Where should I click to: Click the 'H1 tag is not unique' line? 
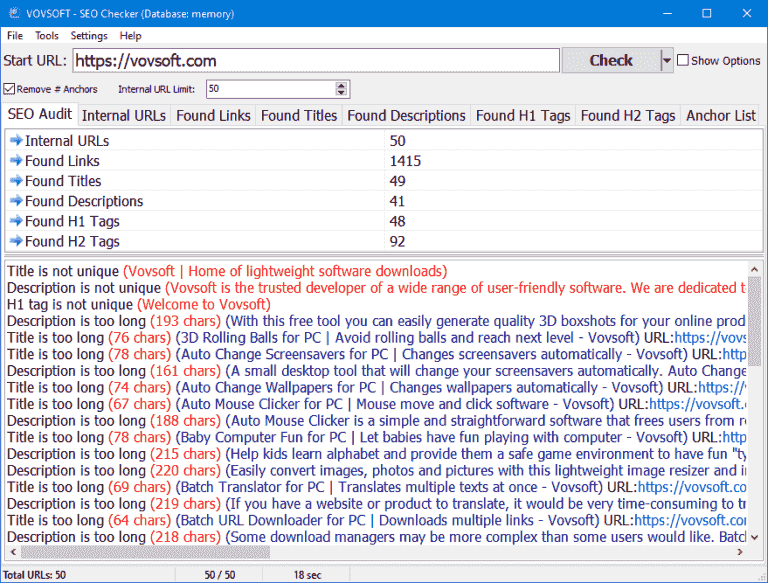click(x=139, y=305)
